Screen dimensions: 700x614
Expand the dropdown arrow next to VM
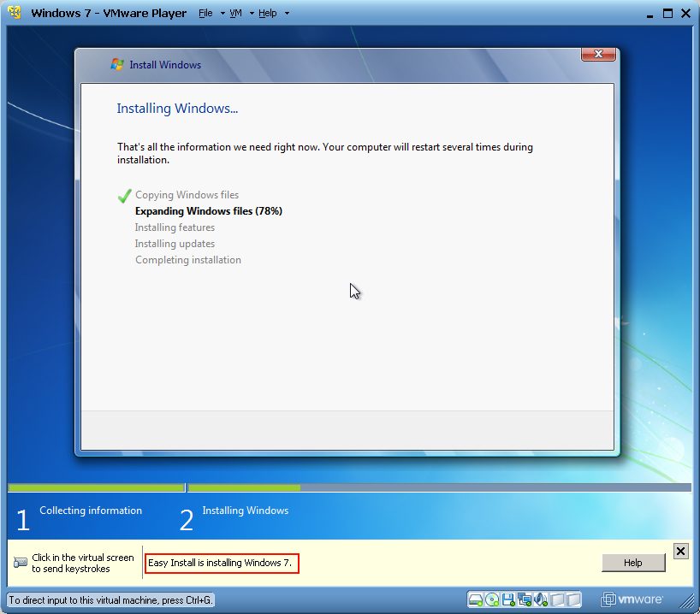coord(252,14)
